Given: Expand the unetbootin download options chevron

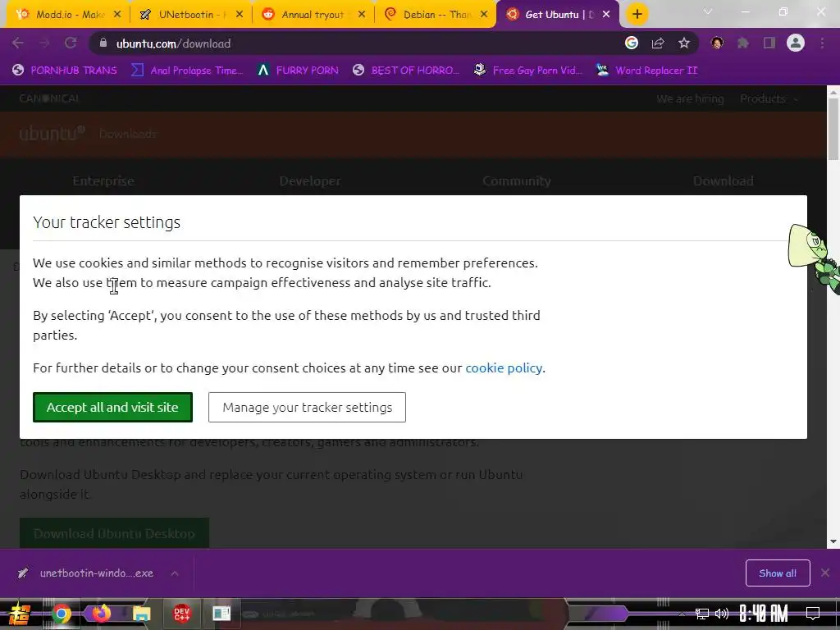Looking at the screenshot, I should click(175, 573).
